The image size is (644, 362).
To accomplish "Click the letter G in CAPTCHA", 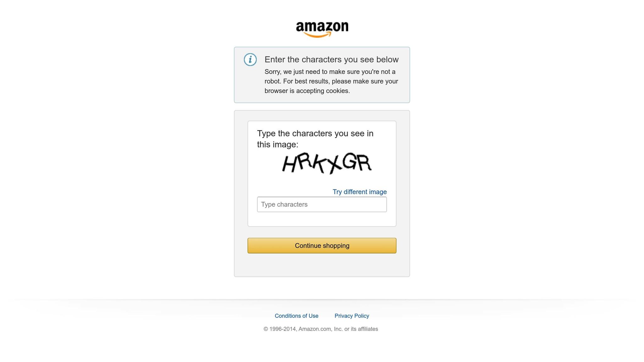I will coord(349,161).
